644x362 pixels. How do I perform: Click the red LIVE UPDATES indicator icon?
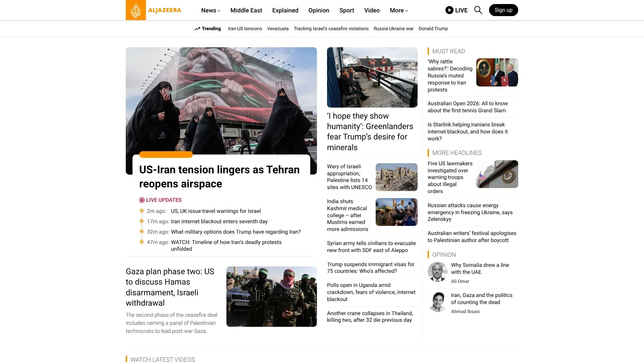tap(142, 200)
